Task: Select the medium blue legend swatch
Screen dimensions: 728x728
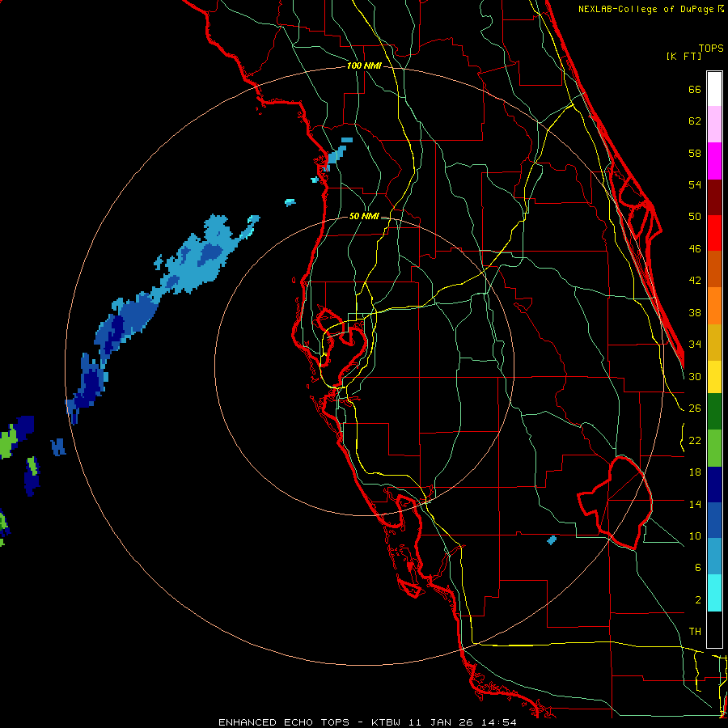Action: [714, 520]
